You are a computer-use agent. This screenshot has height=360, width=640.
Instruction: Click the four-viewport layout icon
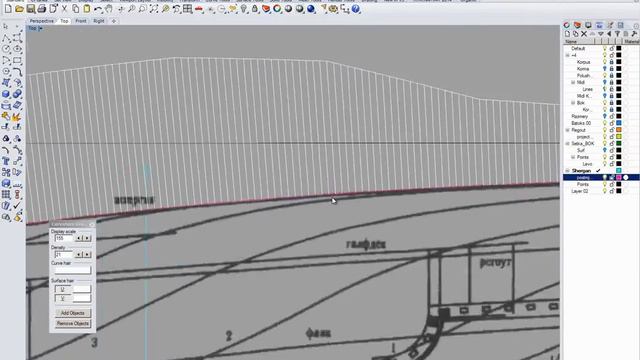click(x=188, y=9)
